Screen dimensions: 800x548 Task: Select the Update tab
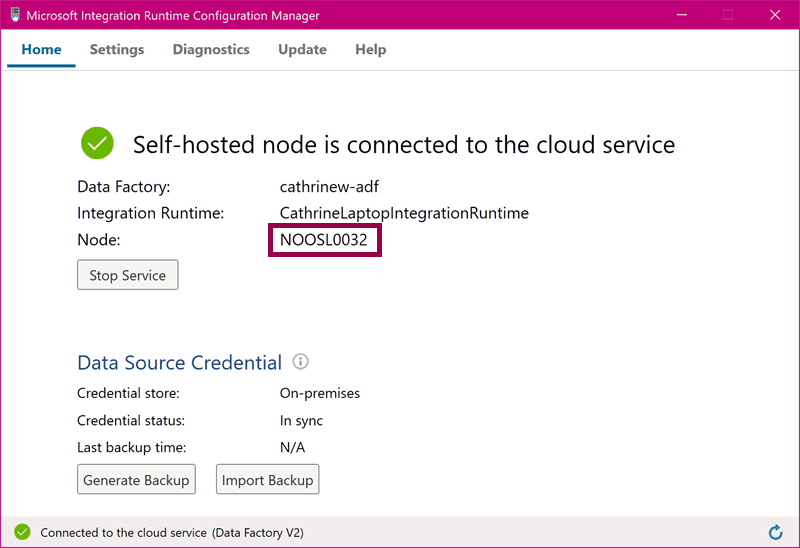click(302, 50)
